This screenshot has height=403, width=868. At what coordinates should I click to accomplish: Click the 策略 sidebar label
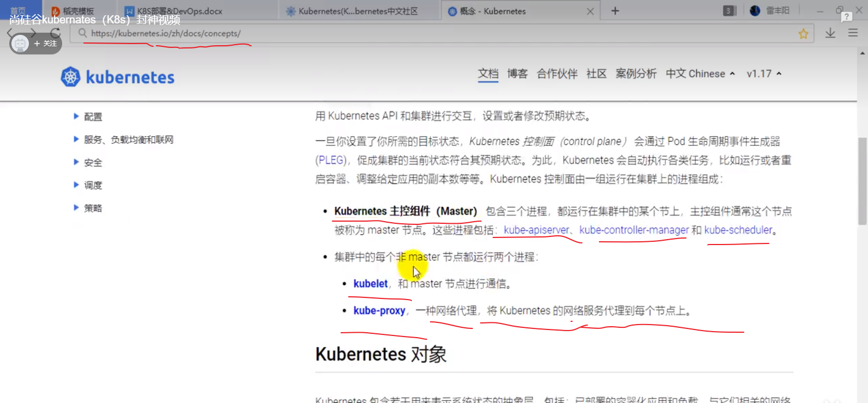(93, 208)
